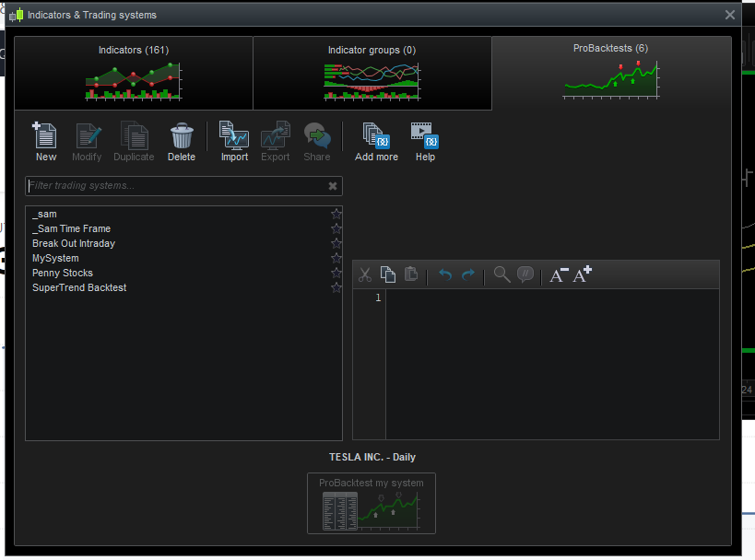Redo edit in code editor

click(468, 274)
